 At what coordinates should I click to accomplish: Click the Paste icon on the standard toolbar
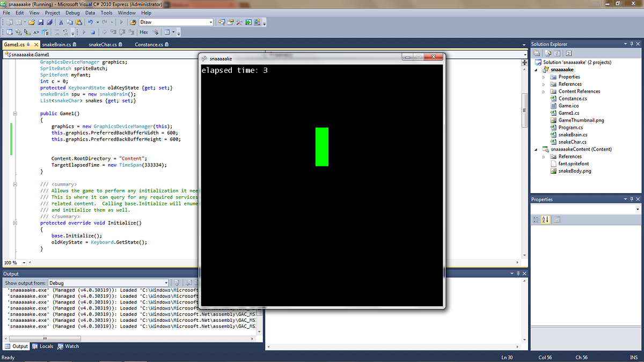click(79, 22)
